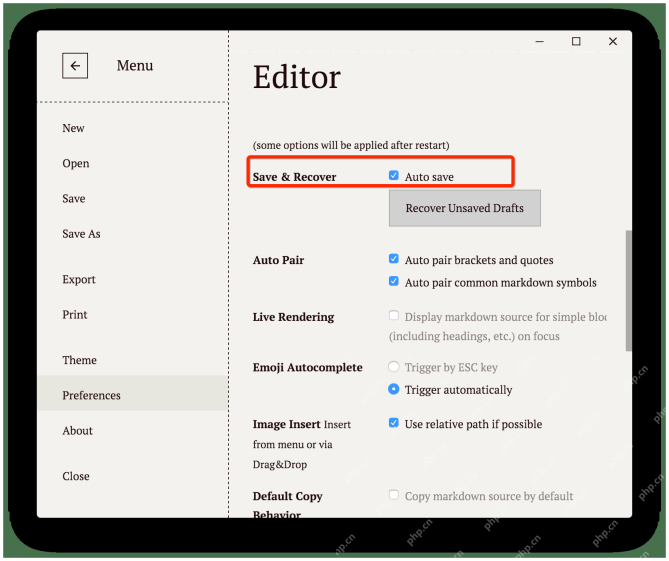Image resolution: width=669 pixels, height=561 pixels.
Task: Click the Save & Recover section label
Action: pos(294,177)
